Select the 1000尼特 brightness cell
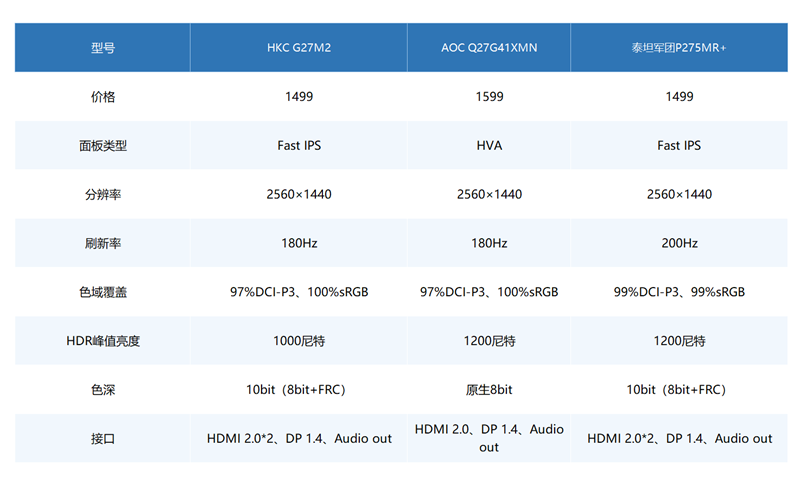Viewport: 800px width, 484px height. pos(299,341)
